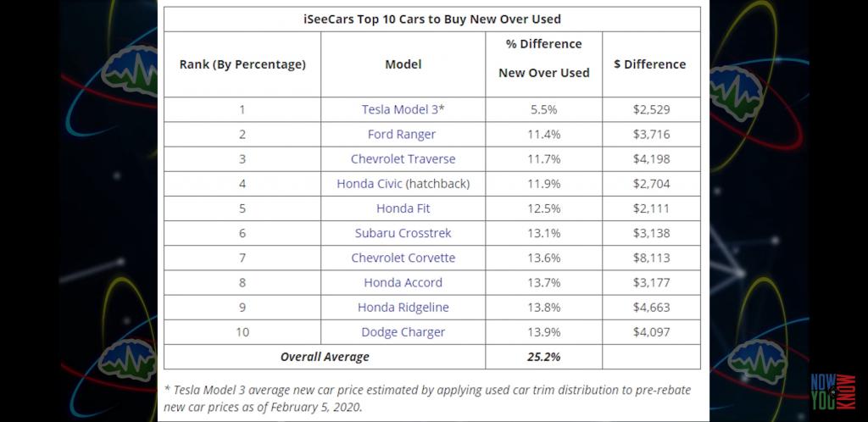
Task: Select the "Overall Average" row label
Action: coord(325,357)
